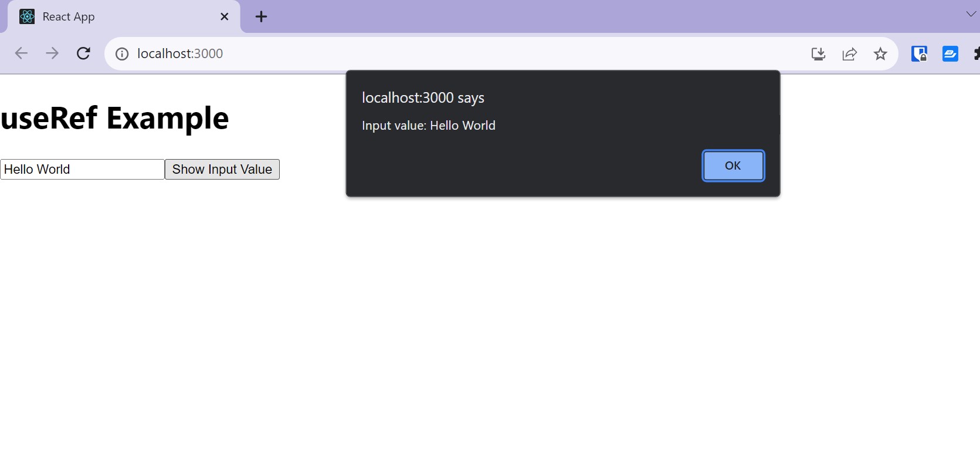The image size is (980, 476).
Task: Click OK in the alert dialog
Action: coord(733,166)
